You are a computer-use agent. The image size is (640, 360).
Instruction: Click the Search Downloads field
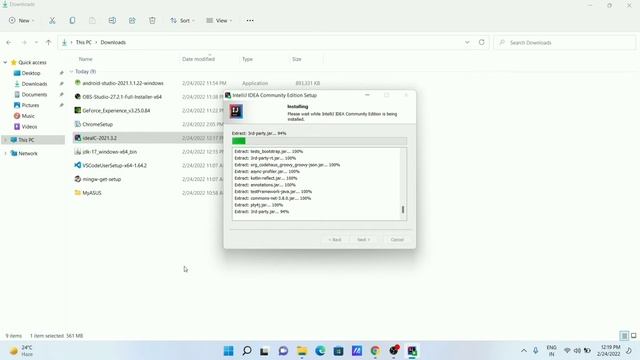click(565, 42)
